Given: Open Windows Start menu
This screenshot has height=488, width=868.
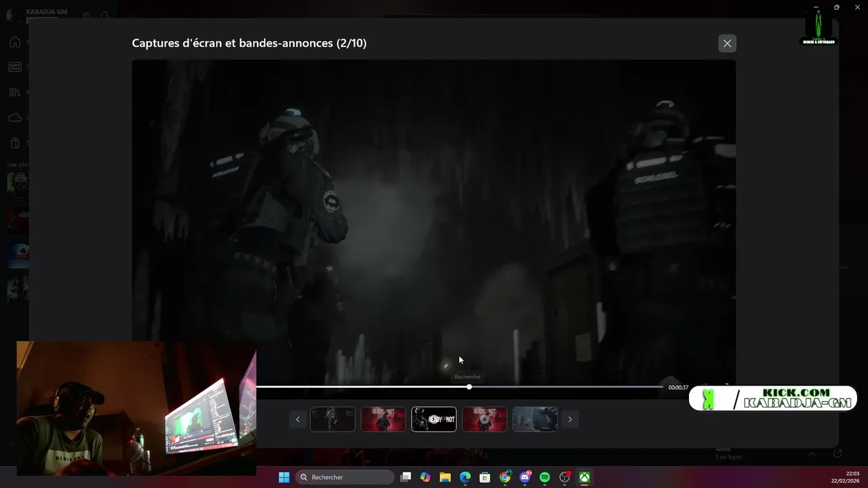Looking at the screenshot, I should click(x=284, y=477).
